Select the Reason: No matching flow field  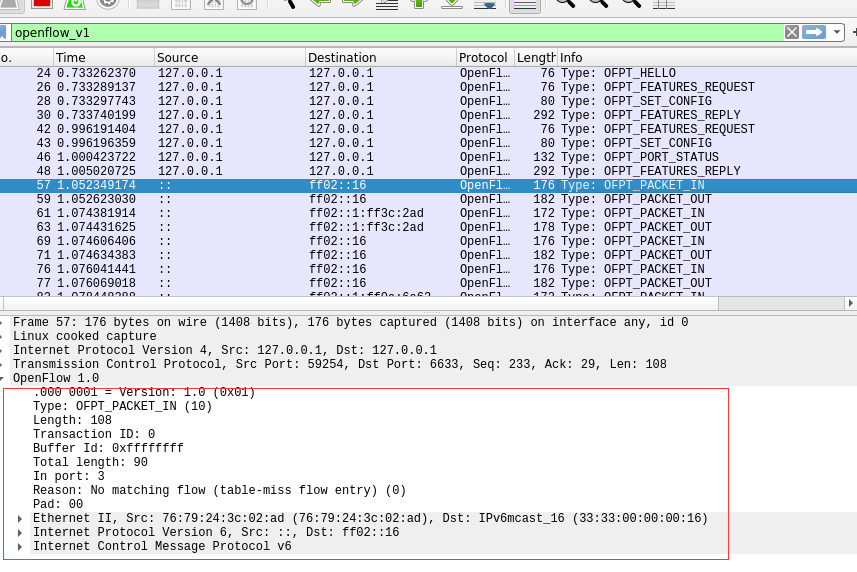coord(219,491)
